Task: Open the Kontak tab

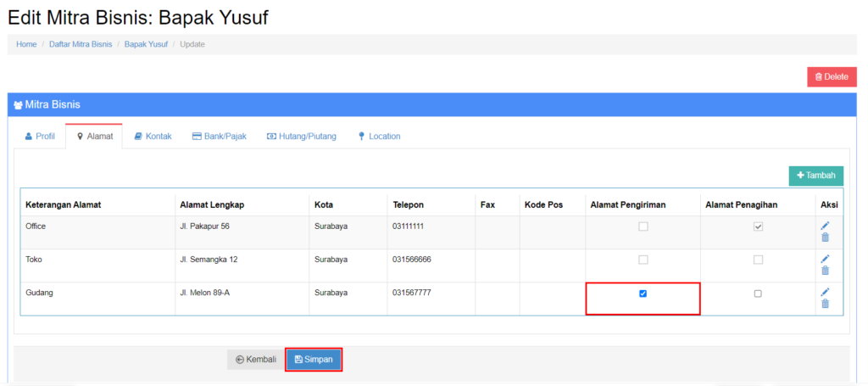Action: (x=153, y=137)
